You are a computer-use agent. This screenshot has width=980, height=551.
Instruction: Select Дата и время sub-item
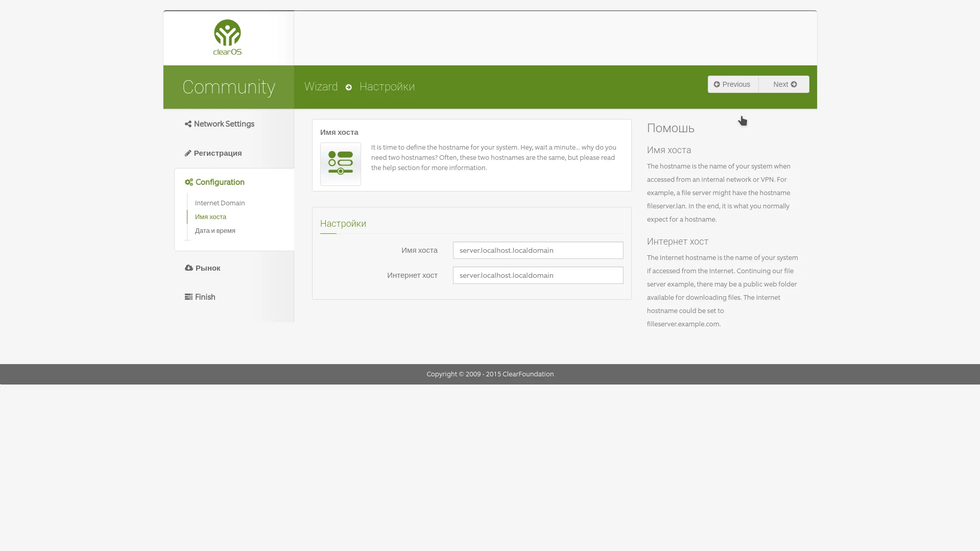pos(215,231)
